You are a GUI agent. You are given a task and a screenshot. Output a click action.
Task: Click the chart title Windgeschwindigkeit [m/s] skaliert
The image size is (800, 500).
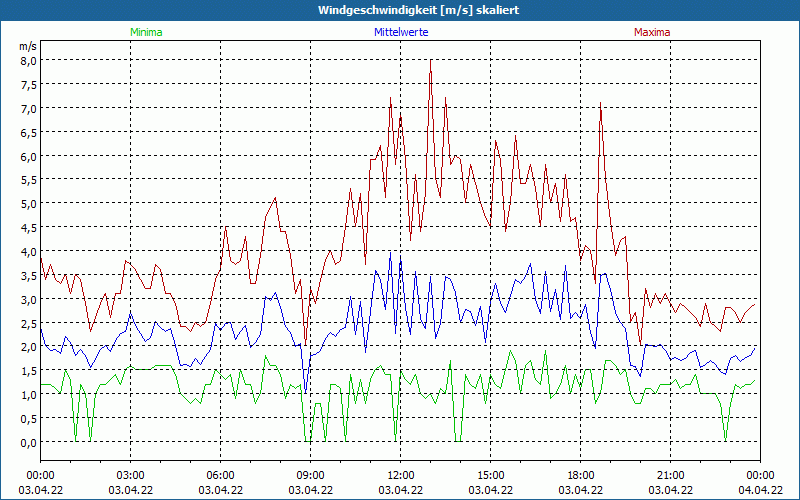click(400, 10)
